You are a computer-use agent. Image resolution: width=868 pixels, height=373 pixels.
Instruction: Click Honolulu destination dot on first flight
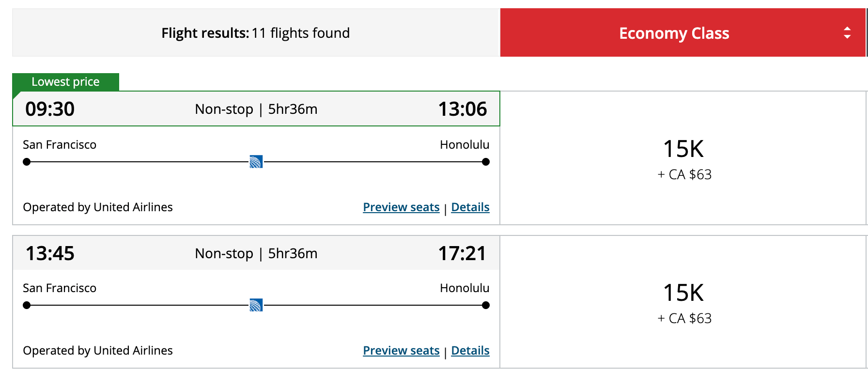tap(486, 162)
